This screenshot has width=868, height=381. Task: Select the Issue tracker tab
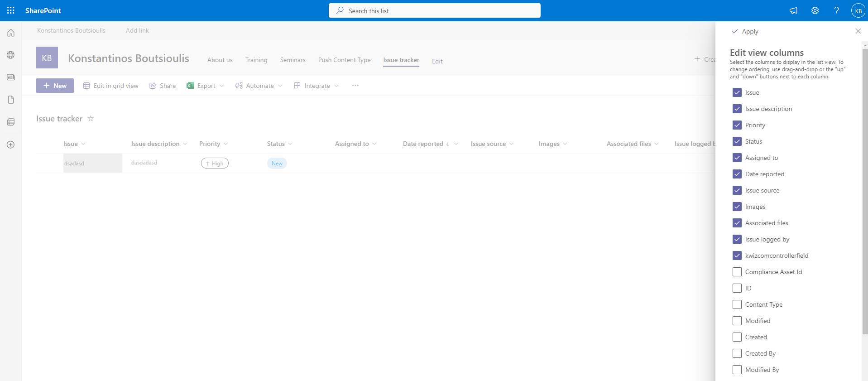(401, 60)
